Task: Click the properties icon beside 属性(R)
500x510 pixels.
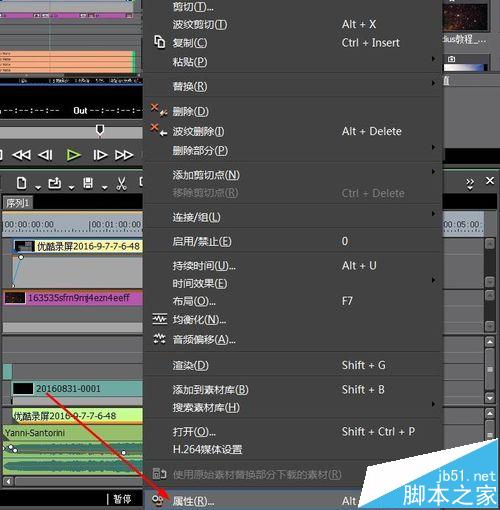Action: point(158,500)
